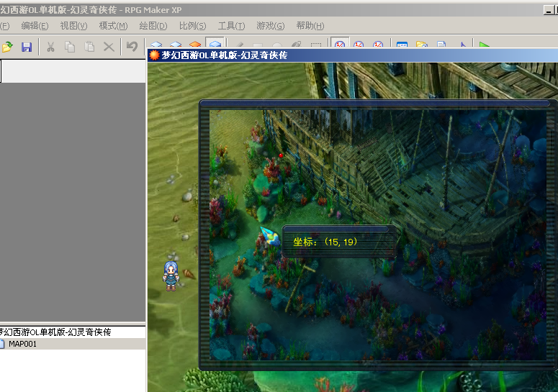Open the 视图(V) menu
This screenshot has width=558, height=392.
[73, 26]
